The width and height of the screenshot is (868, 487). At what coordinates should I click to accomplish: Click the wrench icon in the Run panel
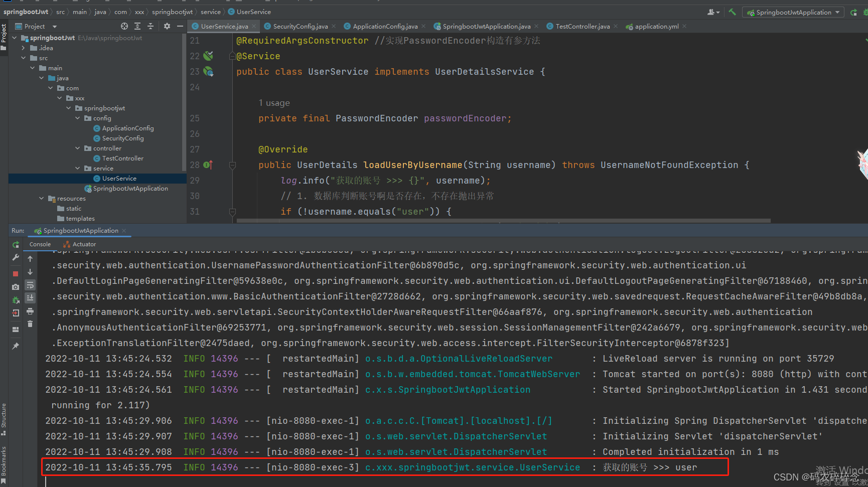pos(15,258)
